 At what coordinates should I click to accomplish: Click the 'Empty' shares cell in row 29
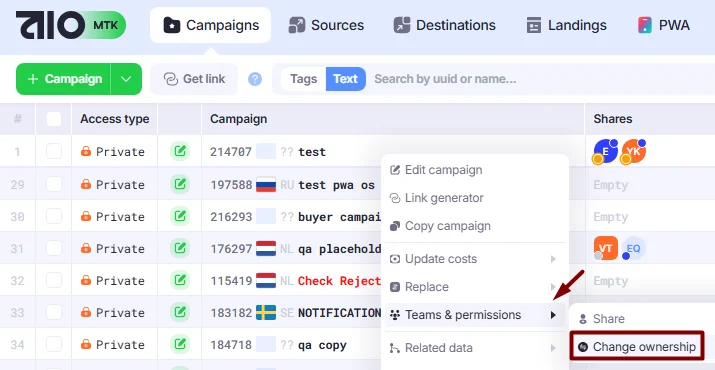[611, 185]
